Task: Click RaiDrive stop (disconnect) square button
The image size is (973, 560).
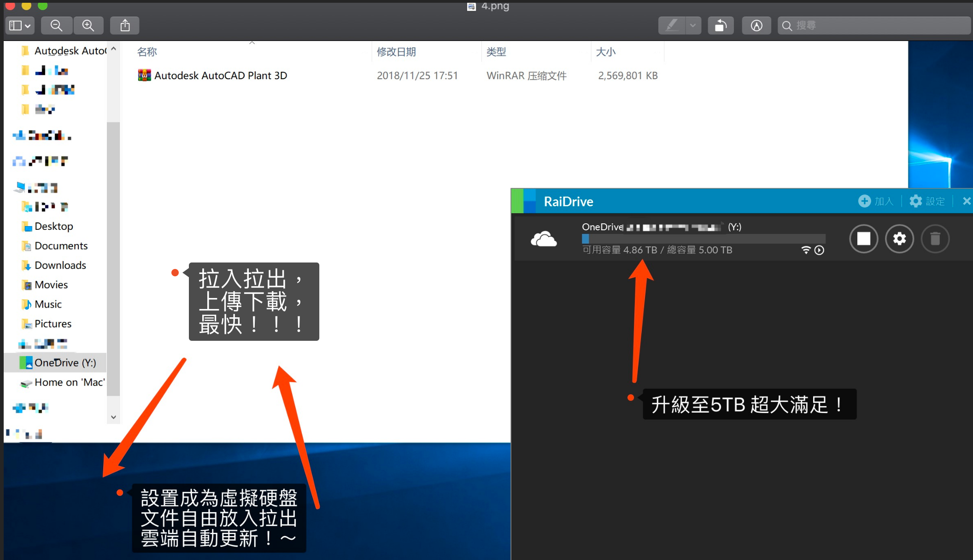Action: click(863, 239)
